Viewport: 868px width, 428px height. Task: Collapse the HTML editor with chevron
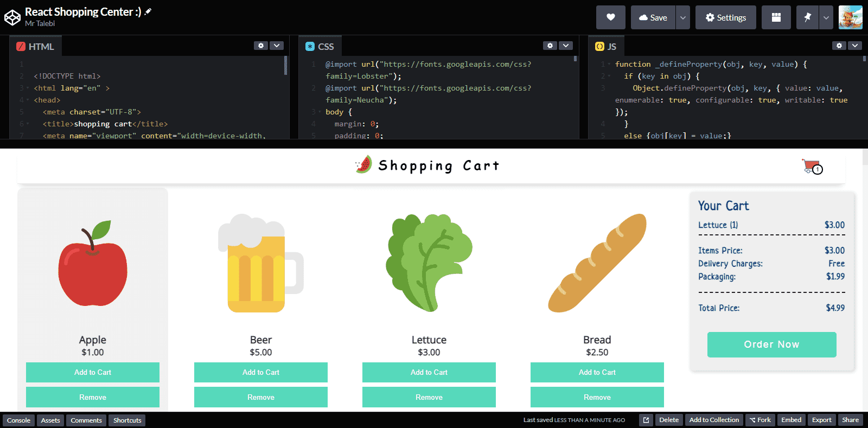[x=277, y=46]
